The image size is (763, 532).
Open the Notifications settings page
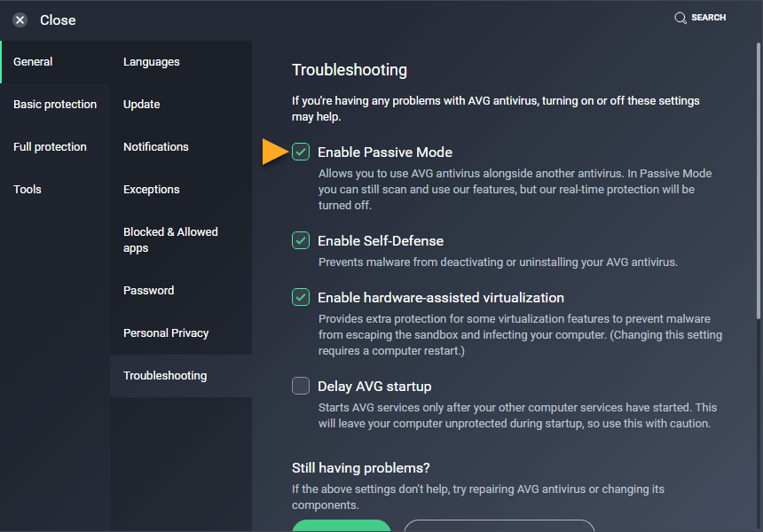tap(181, 147)
